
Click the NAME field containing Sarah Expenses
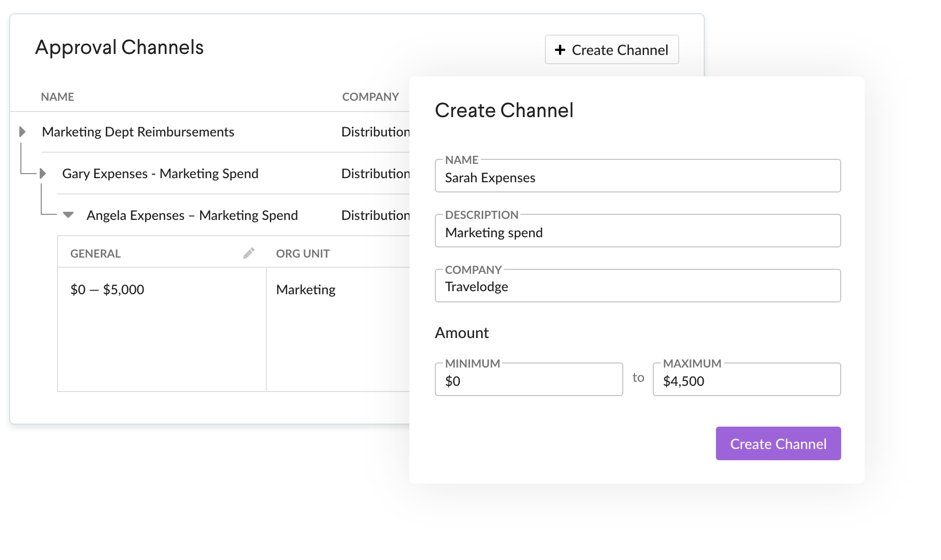pyautogui.click(x=638, y=176)
